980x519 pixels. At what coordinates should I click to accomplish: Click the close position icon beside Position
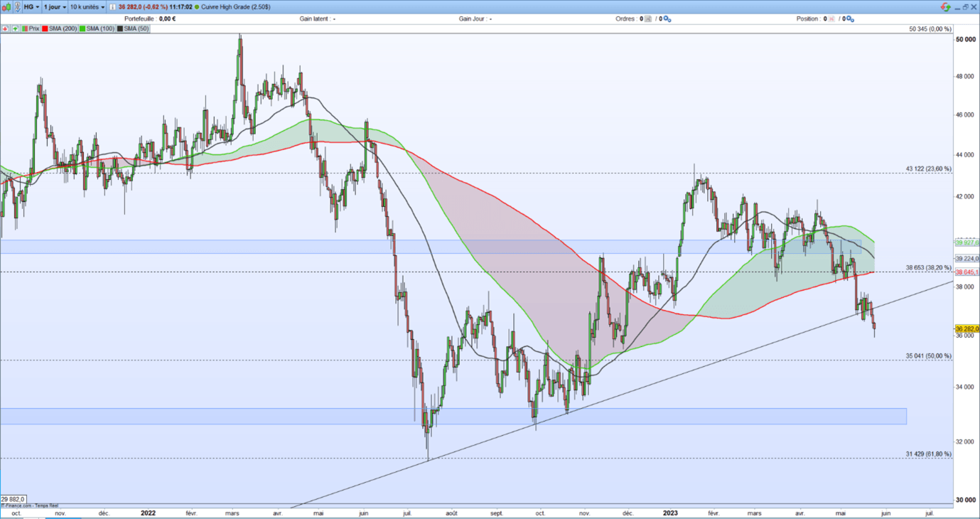pos(831,19)
